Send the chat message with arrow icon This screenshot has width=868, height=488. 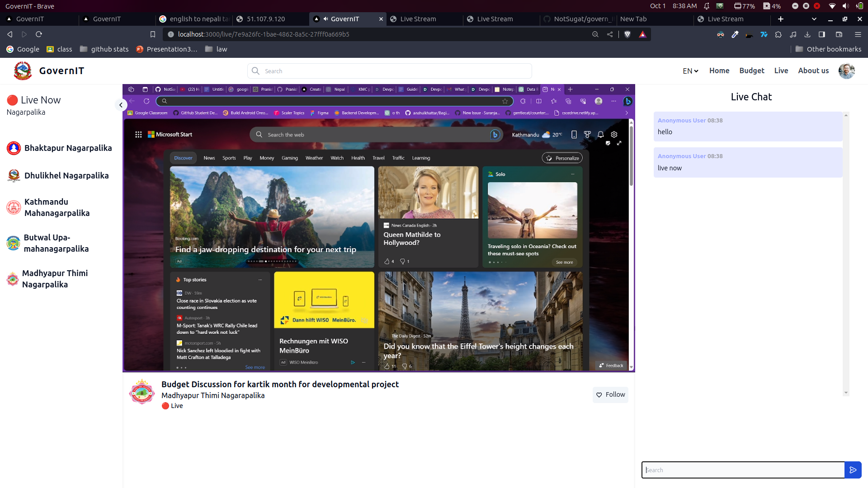tap(853, 470)
